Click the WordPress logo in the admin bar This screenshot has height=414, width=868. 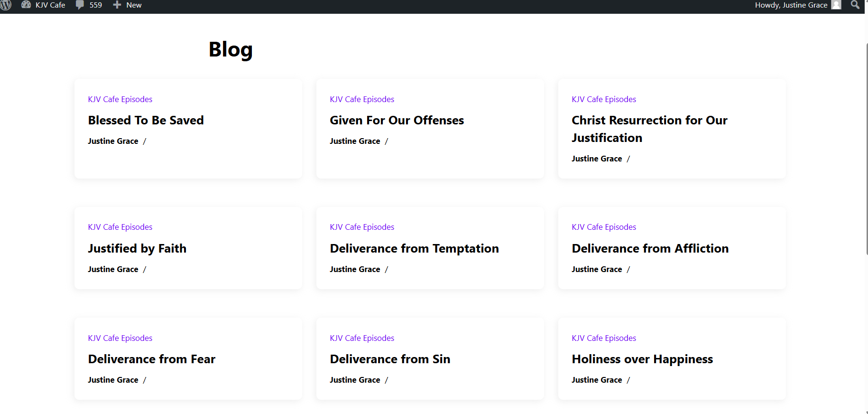6,5
